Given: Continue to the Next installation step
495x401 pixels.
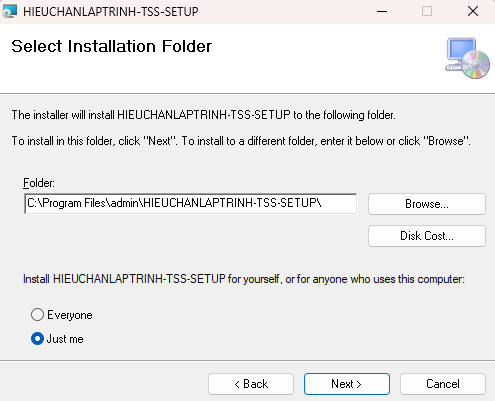Looking at the screenshot, I should point(347,384).
